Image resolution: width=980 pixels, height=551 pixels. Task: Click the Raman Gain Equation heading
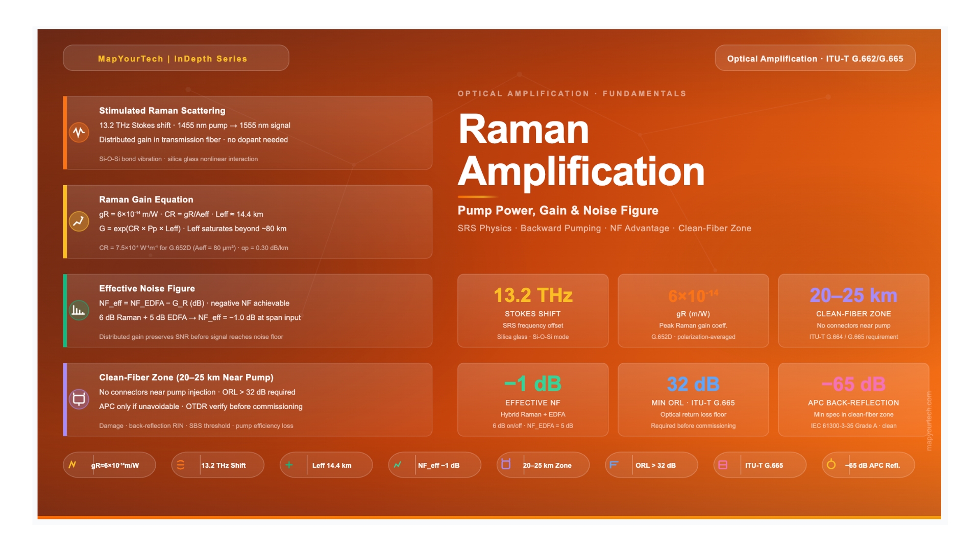146,199
